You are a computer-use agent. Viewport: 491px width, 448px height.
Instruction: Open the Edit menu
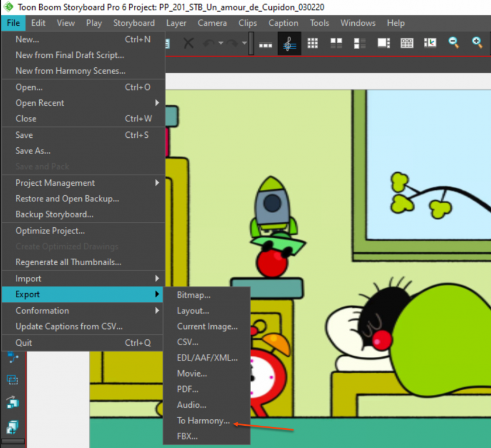[x=38, y=23]
